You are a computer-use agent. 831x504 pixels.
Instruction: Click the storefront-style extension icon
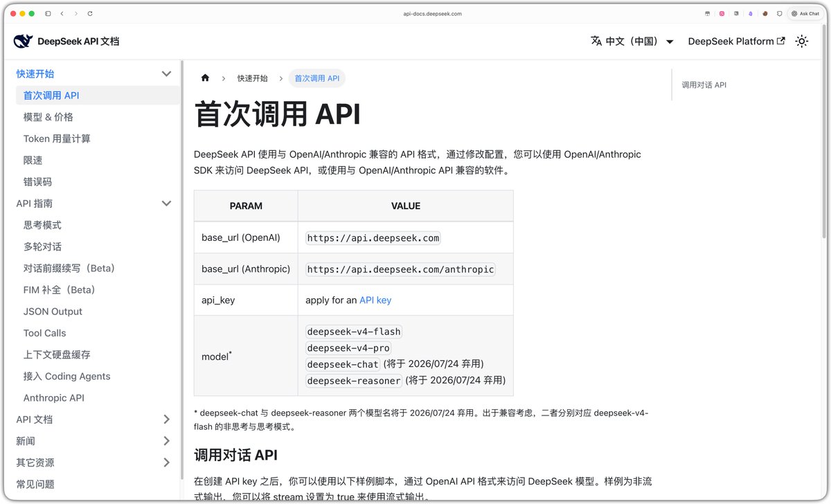point(707,13)
